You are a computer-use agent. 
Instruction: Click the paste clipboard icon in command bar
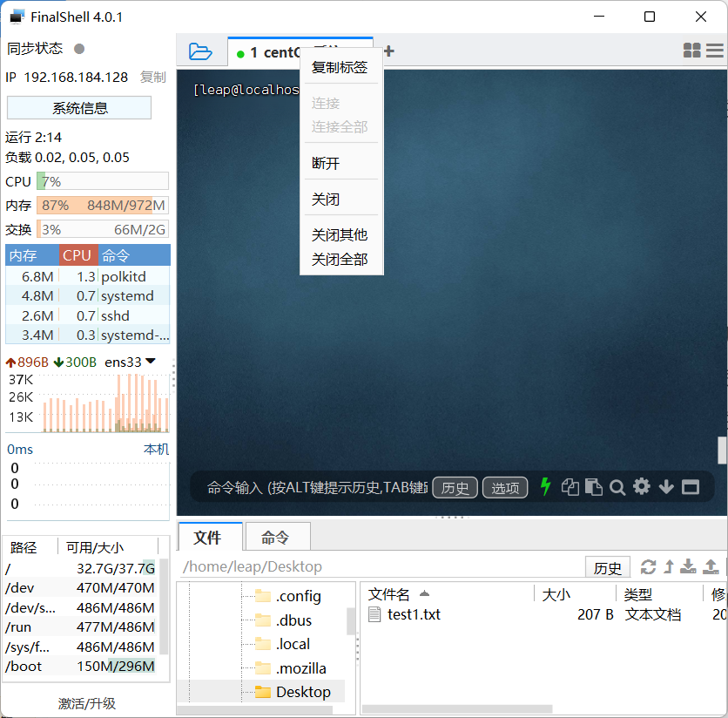(593, 487)
